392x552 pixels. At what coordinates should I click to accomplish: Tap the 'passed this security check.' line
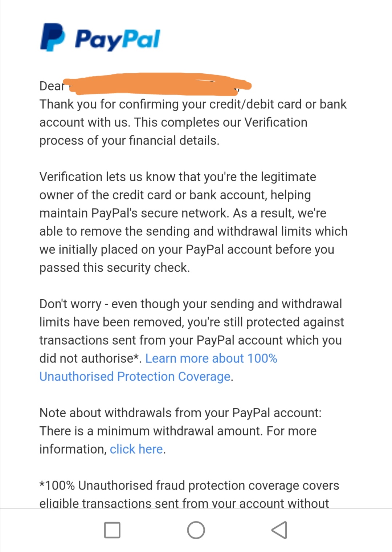(115, 268)
